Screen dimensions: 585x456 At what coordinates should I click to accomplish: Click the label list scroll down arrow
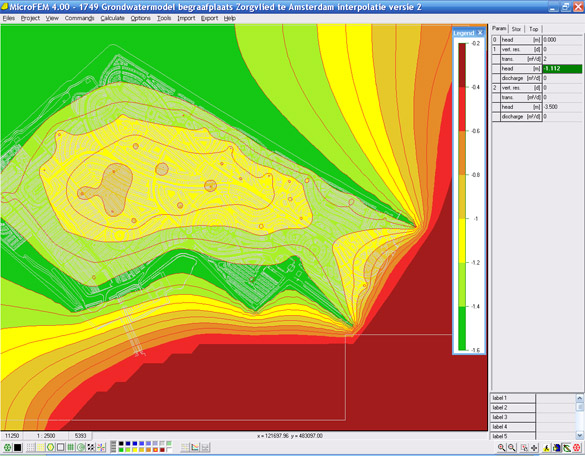pyautogui.click(x=579, y=435)
